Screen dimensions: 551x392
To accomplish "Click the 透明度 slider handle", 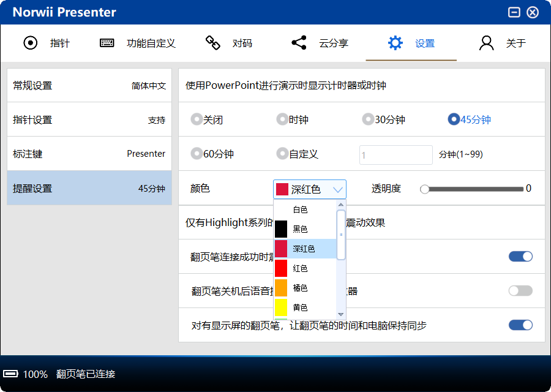I will click(x=424, y=189).
